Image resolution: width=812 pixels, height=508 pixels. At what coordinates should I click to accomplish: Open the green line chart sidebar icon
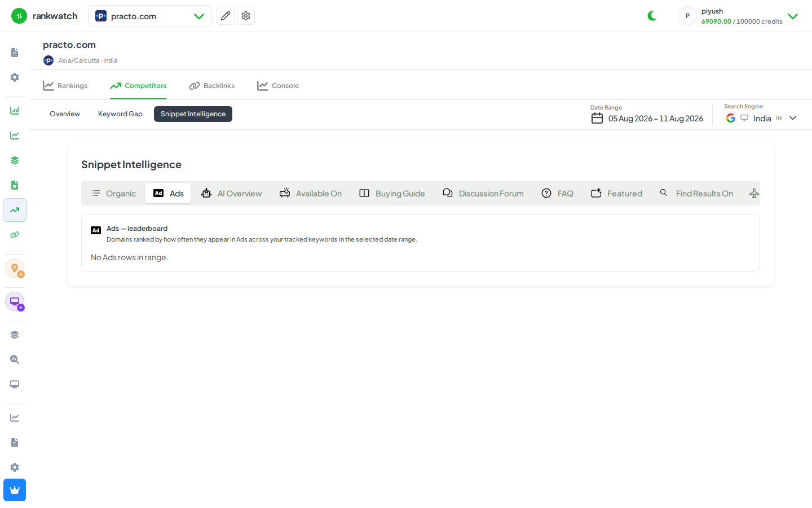(15, 135)
